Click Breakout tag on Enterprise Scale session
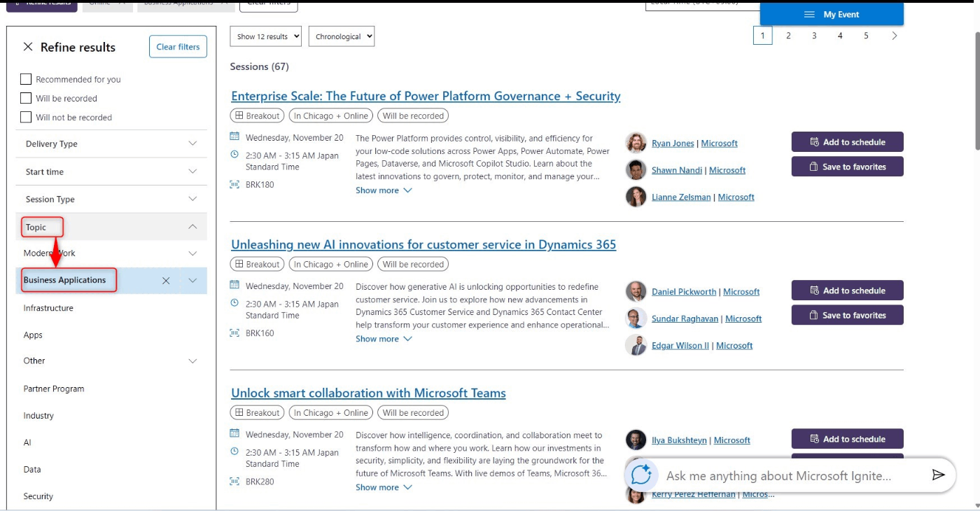The width and height of the screenshot is (980, 511). click(257, 115)
